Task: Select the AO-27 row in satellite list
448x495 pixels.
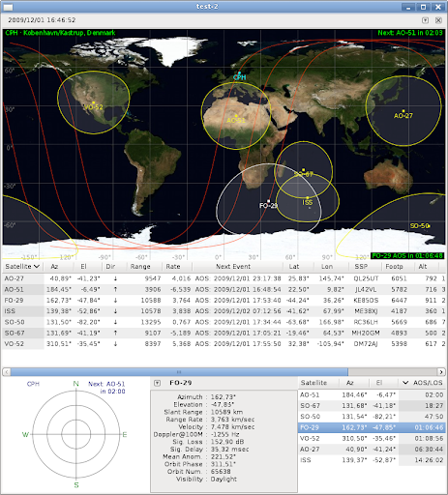Action: 224,278
